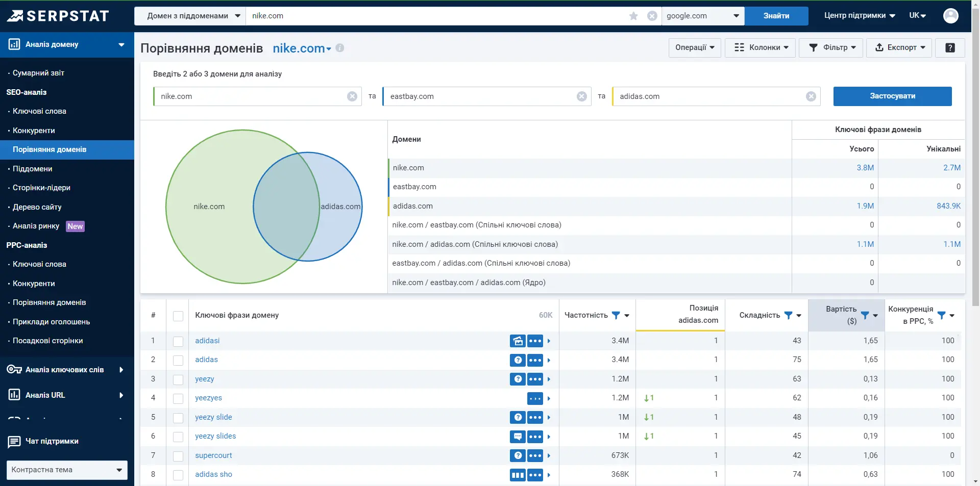Click the question icon for supercourt

pyautogui.click(x=518, y=455)
